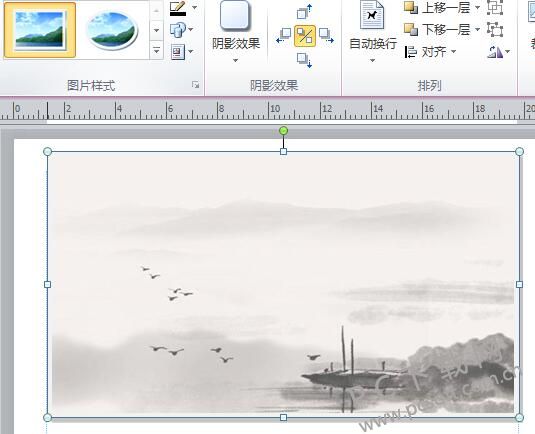Click the picture shape icon
This screenshot has height=434, width=535.
pos(178,30)
